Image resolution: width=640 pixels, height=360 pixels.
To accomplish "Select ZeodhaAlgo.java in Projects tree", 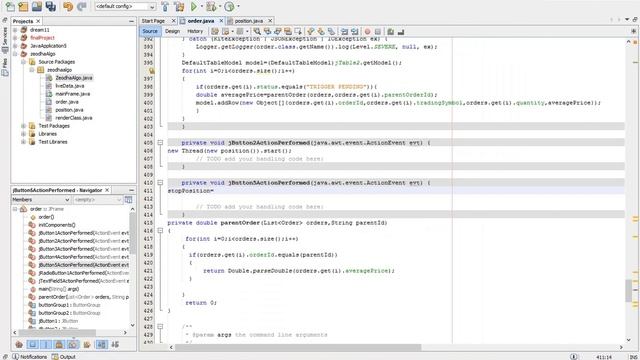I will tap(74, 78).
